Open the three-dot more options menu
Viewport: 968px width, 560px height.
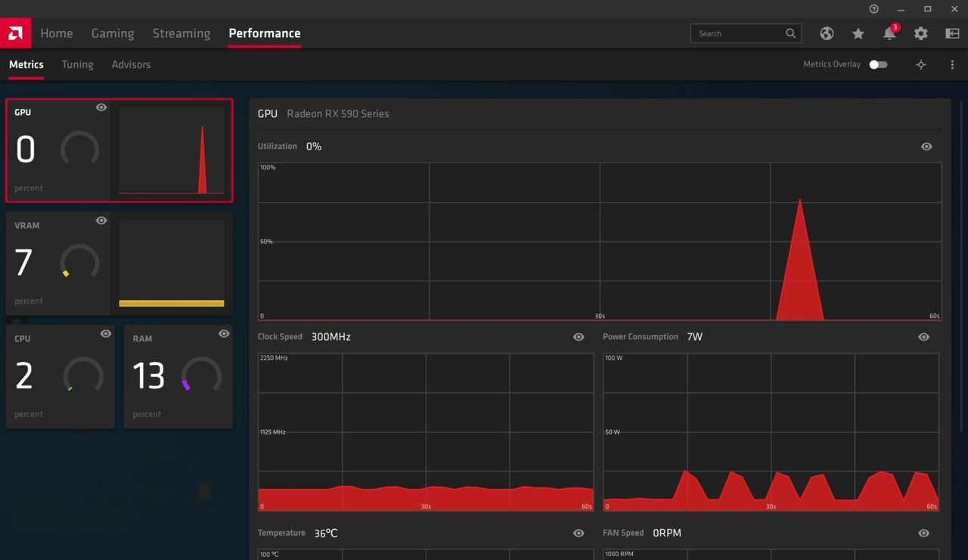tap(952, 64)
